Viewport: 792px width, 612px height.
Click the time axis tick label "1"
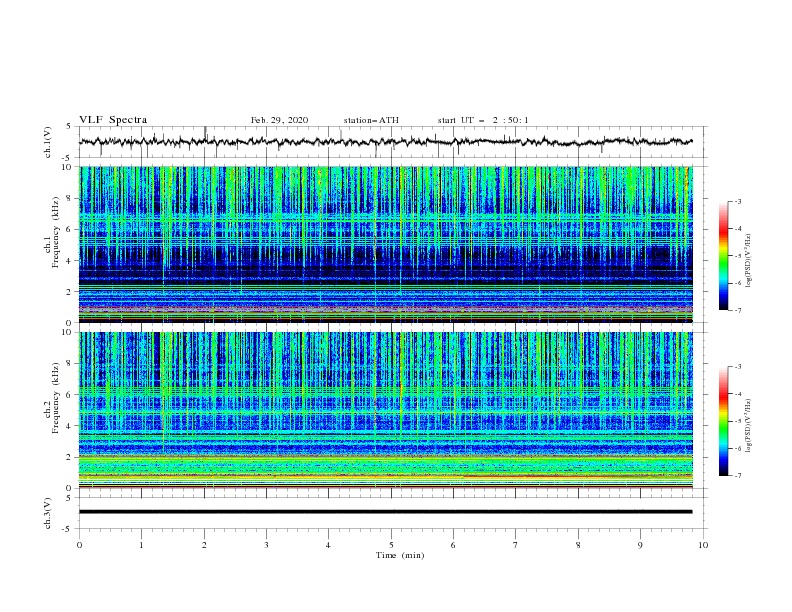(x=141, y=545)
